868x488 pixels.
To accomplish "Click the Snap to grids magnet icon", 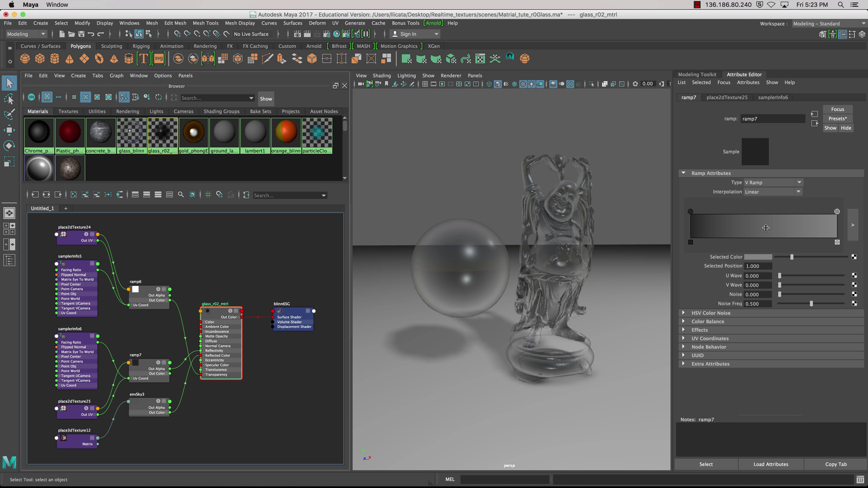I will pos(178,34).
